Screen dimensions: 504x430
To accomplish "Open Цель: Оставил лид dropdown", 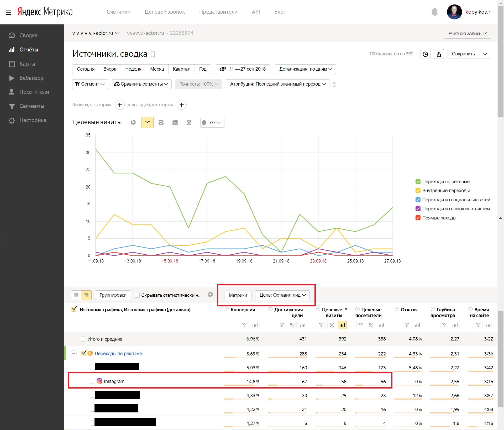I will point(282,295).
